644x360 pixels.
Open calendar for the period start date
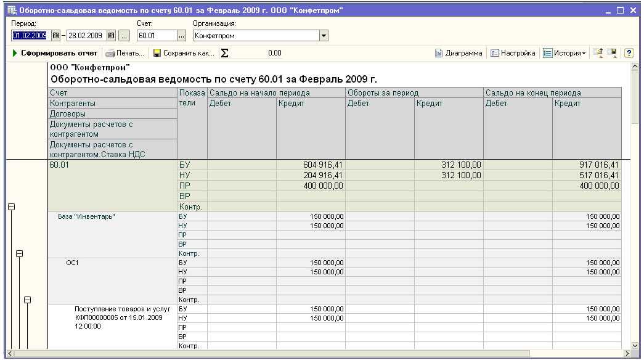coord(55,36)
